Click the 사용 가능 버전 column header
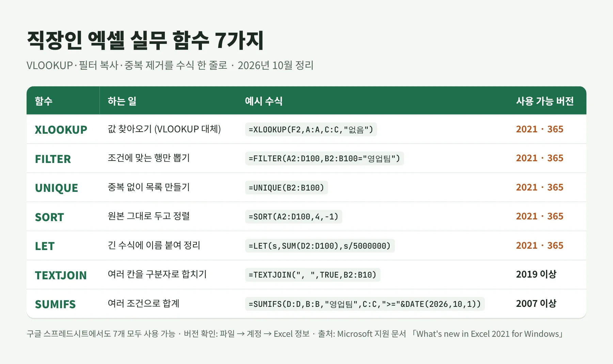 pyautogui.click(x=545, y=101)
